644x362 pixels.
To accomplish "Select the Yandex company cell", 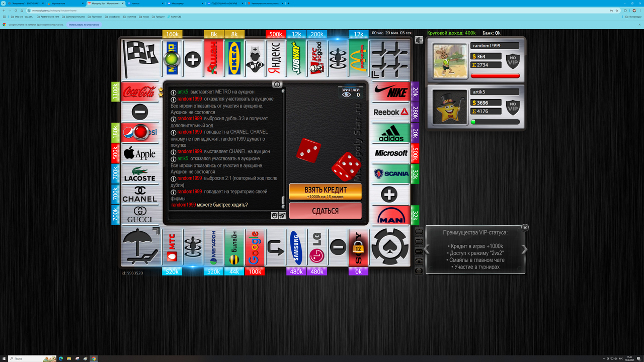I will (x=275, y=57).
